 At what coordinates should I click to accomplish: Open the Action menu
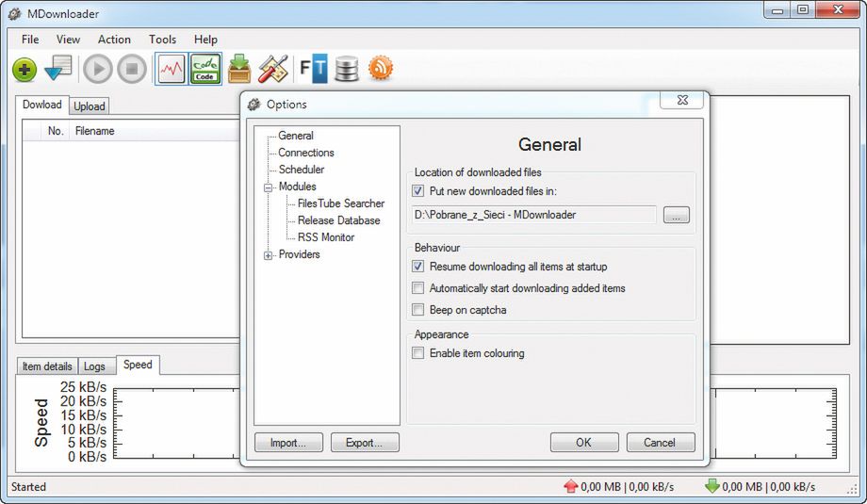pyautogui.click(x=114, y=40)
